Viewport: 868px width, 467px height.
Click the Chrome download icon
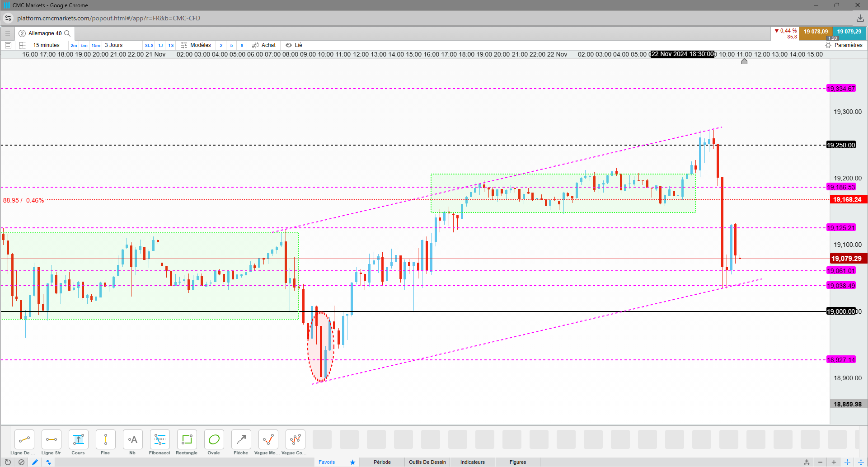click(x=860, y=18)
